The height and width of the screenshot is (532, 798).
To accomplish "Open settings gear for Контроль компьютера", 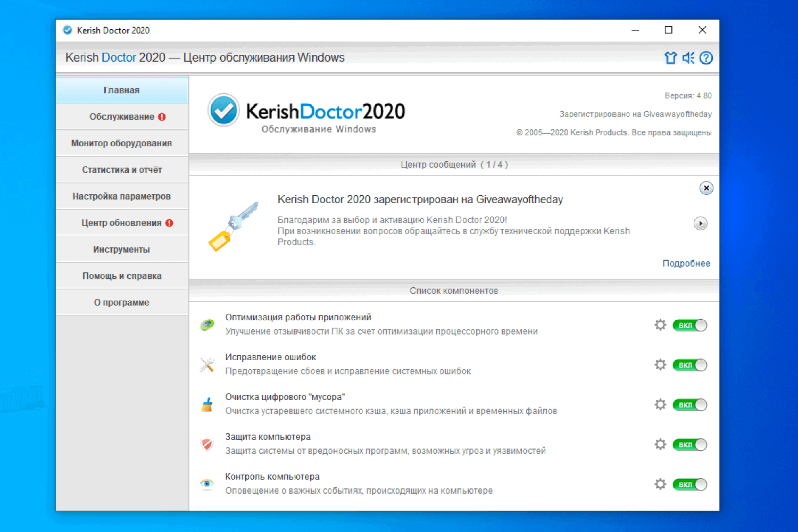I will (x=660, y=484).
